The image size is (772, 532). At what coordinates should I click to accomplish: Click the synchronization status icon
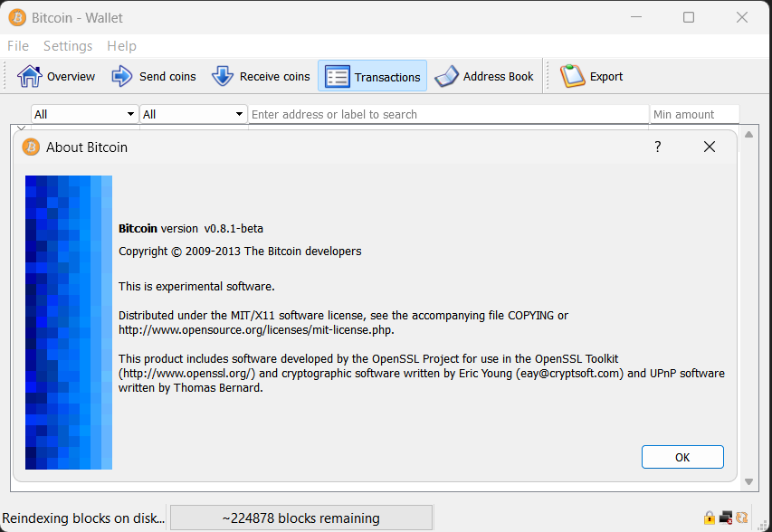(741, 518)
